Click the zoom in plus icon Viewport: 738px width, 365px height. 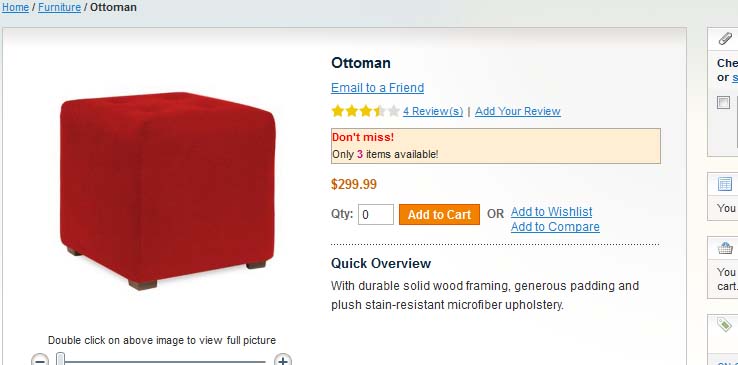point(282,360)
